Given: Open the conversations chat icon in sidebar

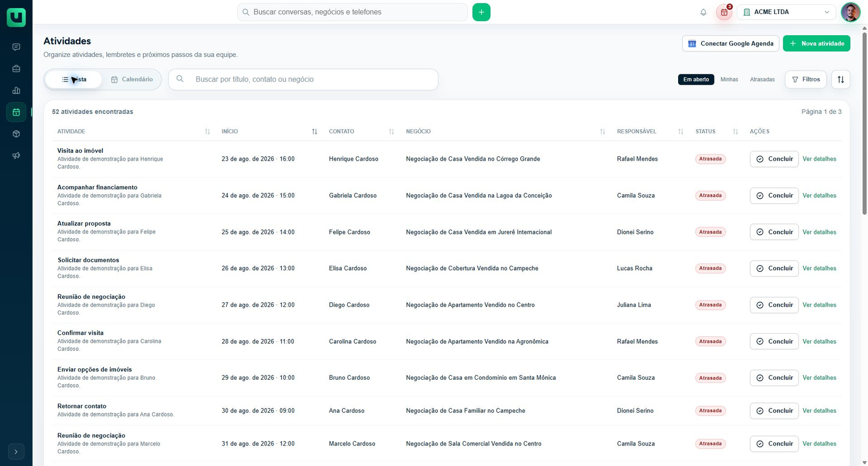Looking at the screenshot, I should 16,47.
